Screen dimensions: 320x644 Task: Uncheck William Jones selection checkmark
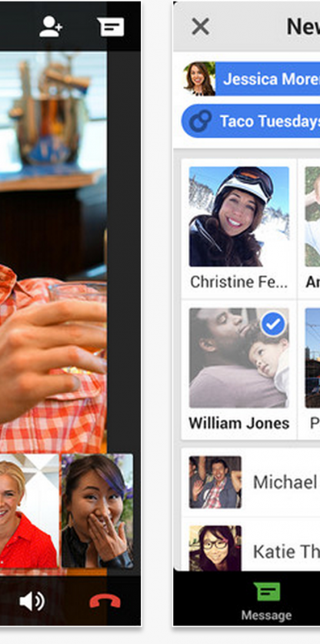(x=273, y=324)
